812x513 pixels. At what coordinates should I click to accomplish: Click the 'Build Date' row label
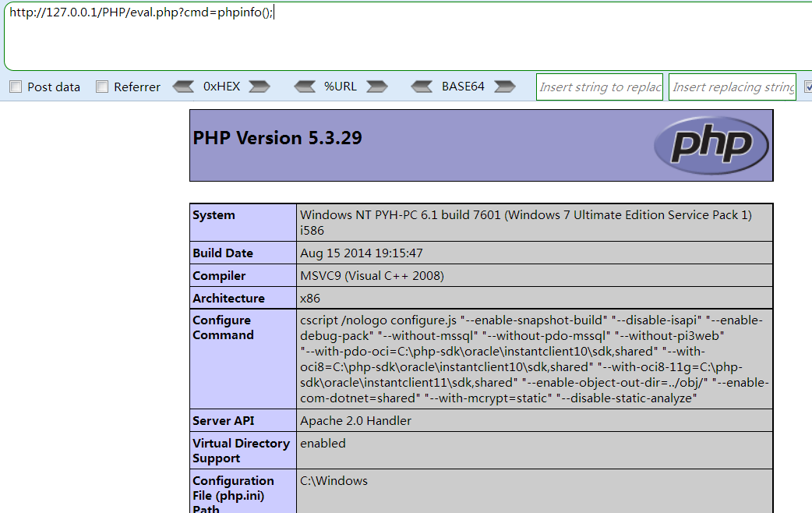click(x=223, y=253)
